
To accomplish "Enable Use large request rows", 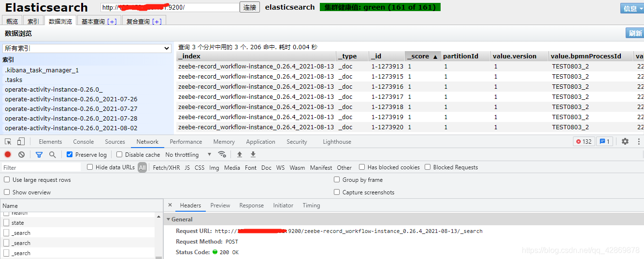I will (7, 179).
